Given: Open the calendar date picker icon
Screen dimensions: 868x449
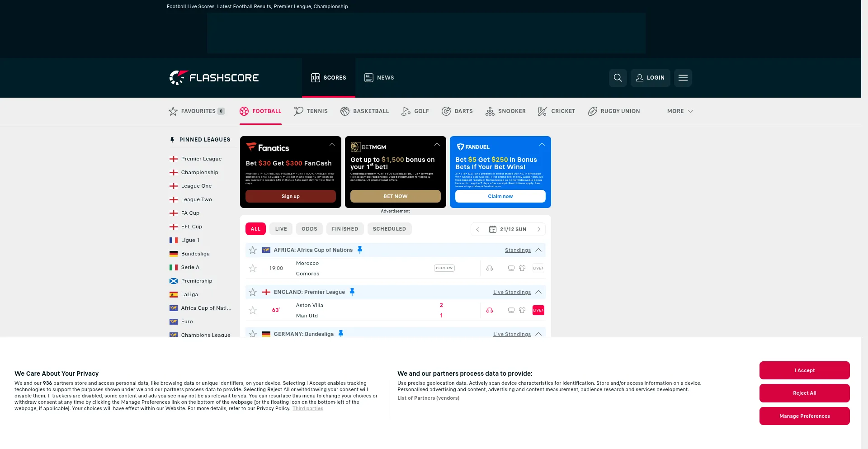Looking at the screenshot, I should coord(493,229).
